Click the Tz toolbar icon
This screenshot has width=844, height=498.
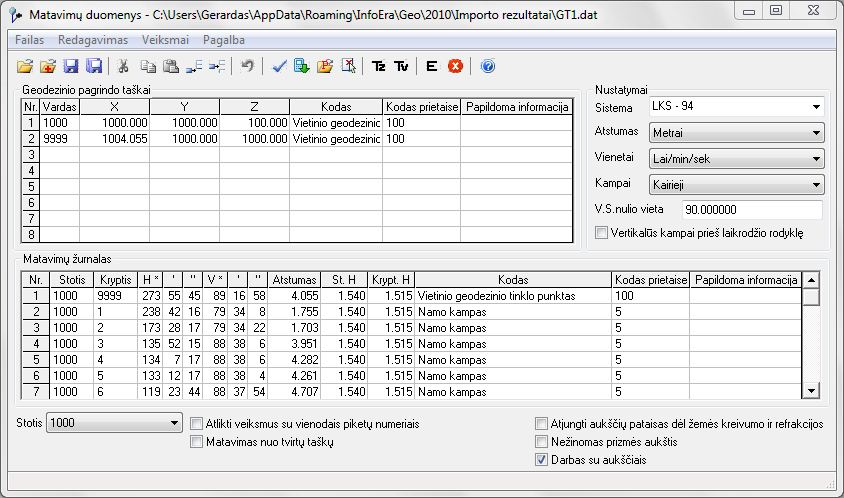[378, 66]
